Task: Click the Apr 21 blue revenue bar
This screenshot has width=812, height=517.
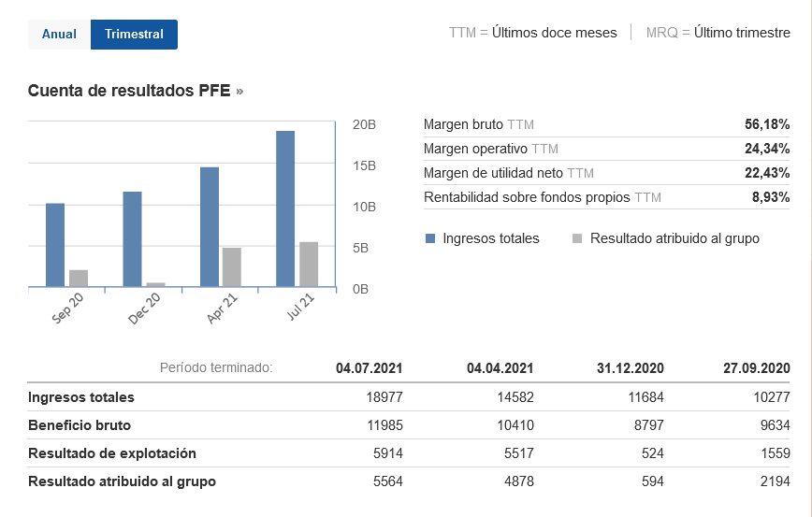Action: (x=210, y=227)
